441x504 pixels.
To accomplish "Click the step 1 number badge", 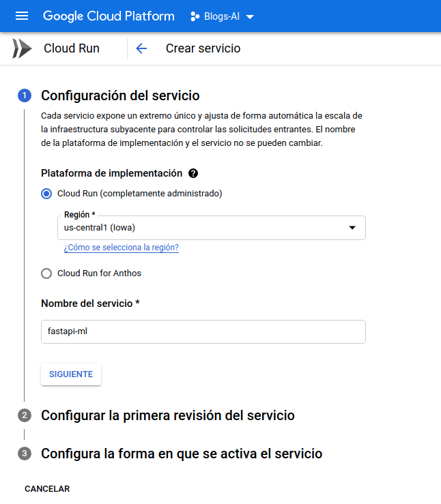I will [x=25, y=95].
